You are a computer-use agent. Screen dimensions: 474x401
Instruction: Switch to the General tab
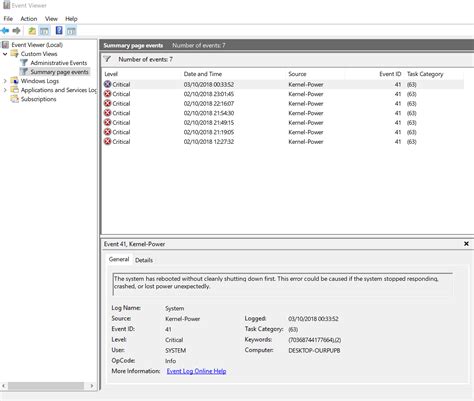119,259
